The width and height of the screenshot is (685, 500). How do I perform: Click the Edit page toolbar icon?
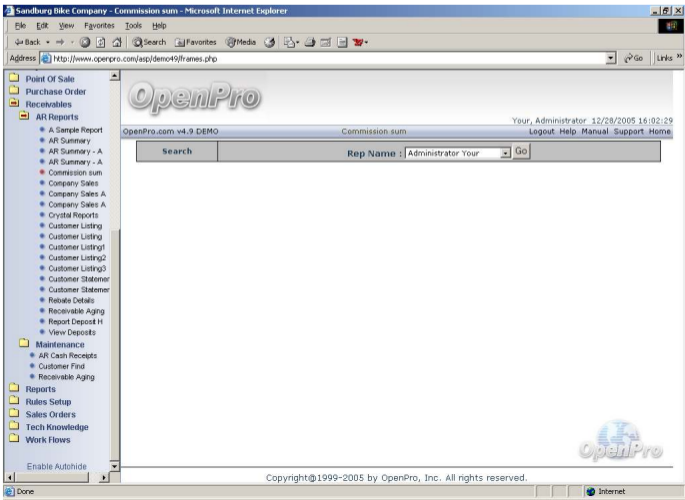point(325,42)
